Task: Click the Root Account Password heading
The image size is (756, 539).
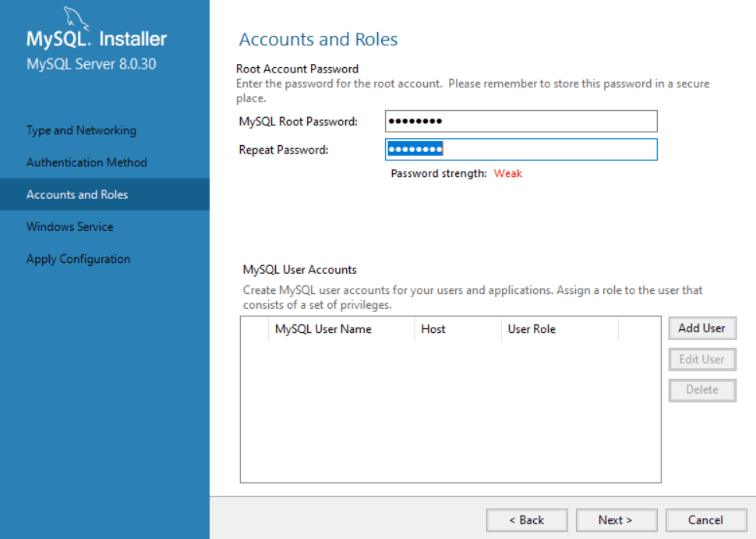Action: (298, 69)
